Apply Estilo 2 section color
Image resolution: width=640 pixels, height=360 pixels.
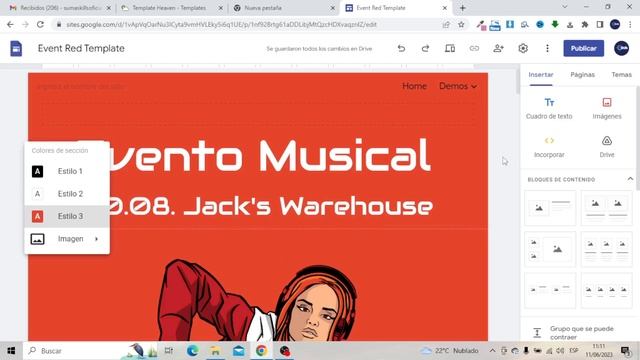click(x=67, y=194)
